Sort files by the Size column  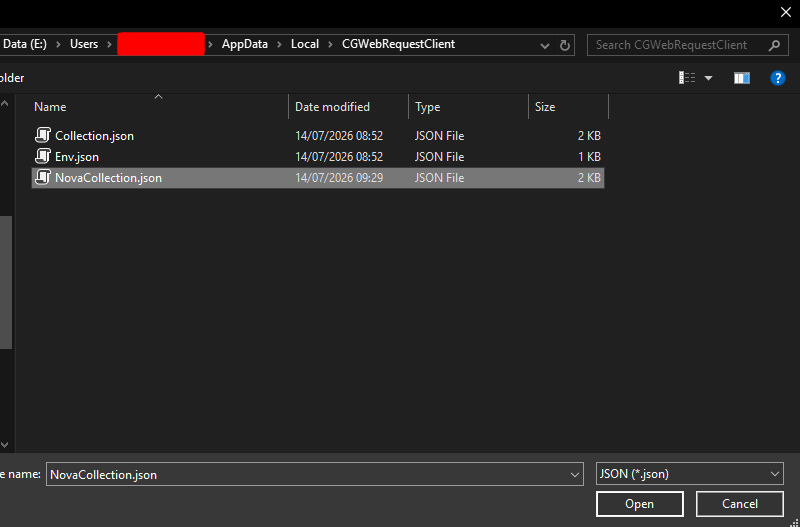[545, 107]
